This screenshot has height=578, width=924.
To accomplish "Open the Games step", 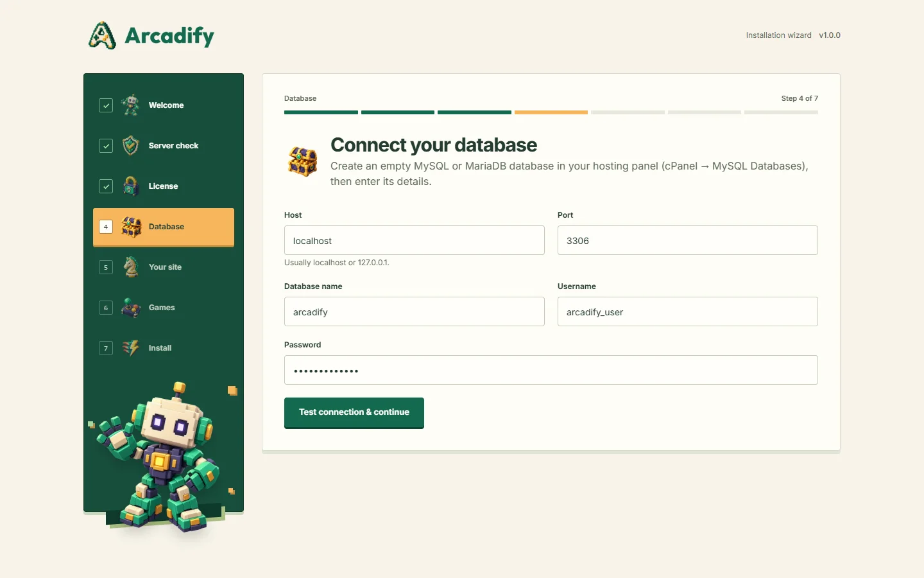I will [164, 308].
